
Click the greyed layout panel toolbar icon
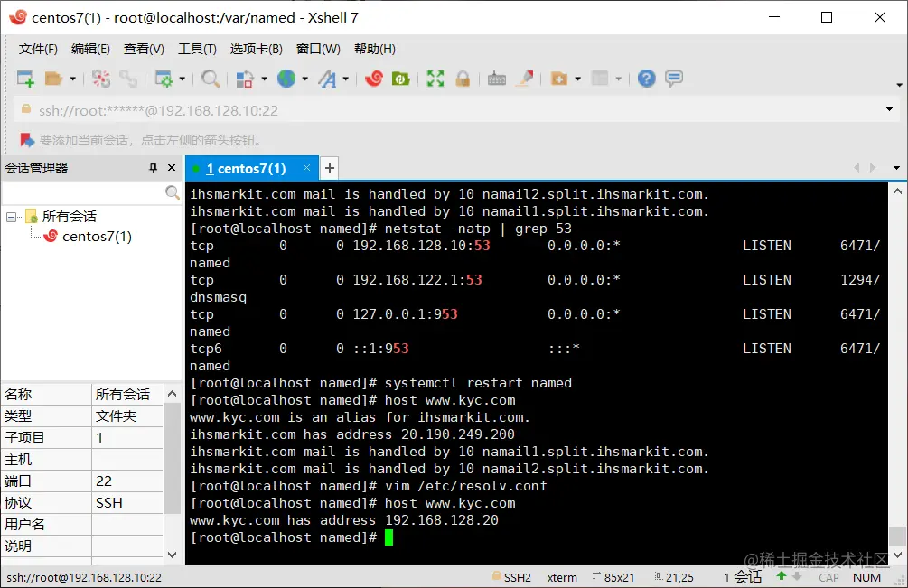(x=601, y=79)
